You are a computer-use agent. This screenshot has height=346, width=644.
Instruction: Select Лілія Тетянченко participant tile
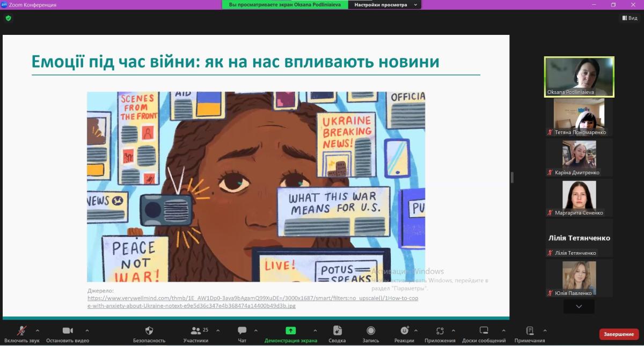coord(579,238)
